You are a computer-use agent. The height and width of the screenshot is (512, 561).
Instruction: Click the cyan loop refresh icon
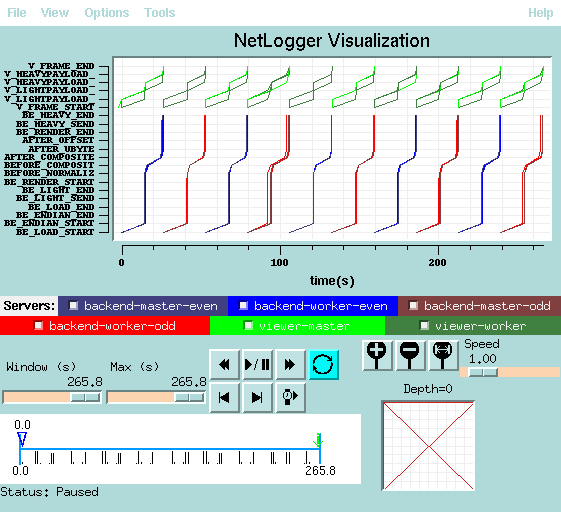(323, 365)
